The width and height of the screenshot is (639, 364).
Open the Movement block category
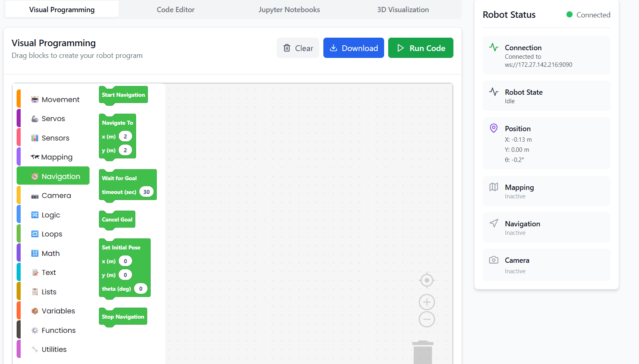[x=60, y=100]
